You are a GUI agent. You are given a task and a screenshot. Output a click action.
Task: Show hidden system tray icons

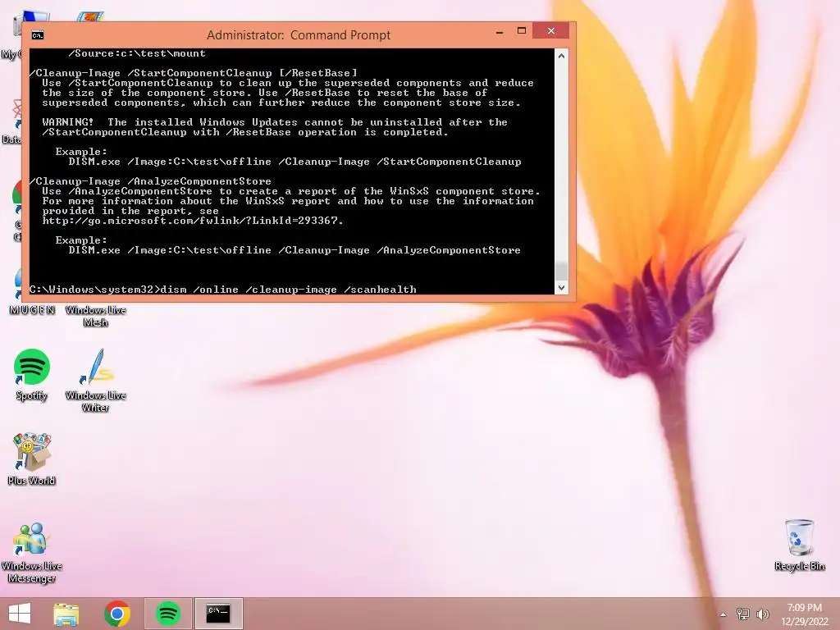pyautogui.click(x=724, y=614)
